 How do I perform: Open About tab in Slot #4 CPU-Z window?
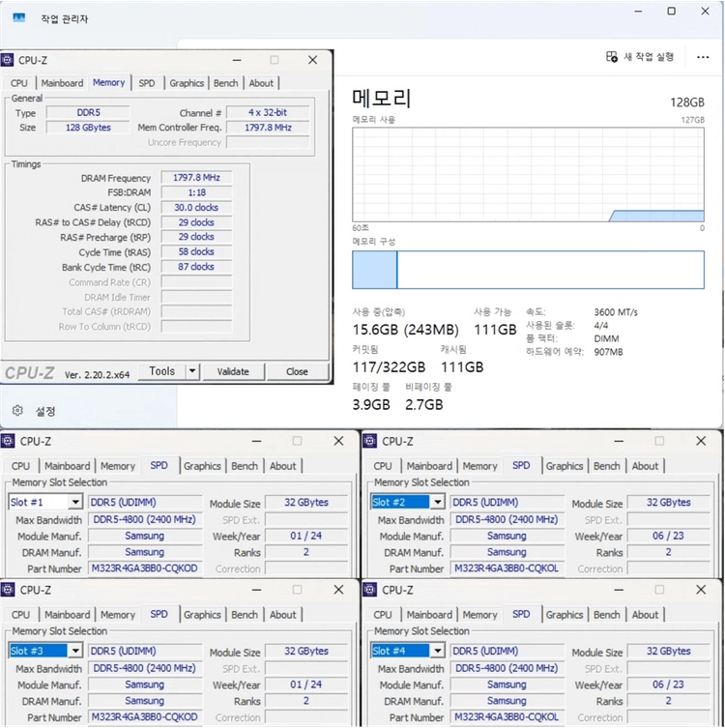pos(645,615)
